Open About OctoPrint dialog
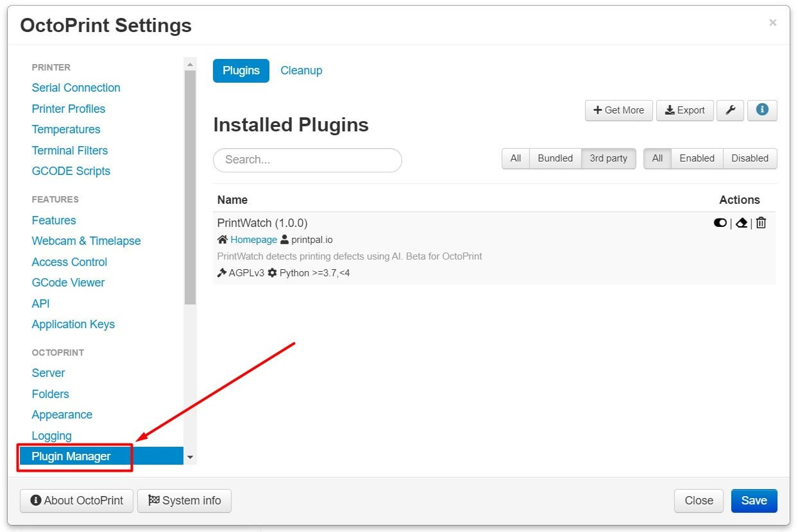 (76, 501)
